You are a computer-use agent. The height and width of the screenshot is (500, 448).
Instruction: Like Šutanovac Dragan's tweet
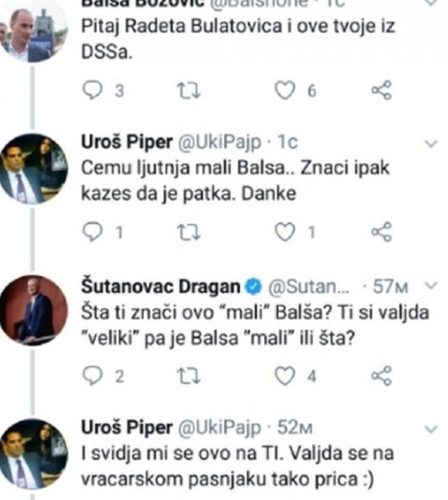coord(284,377)
